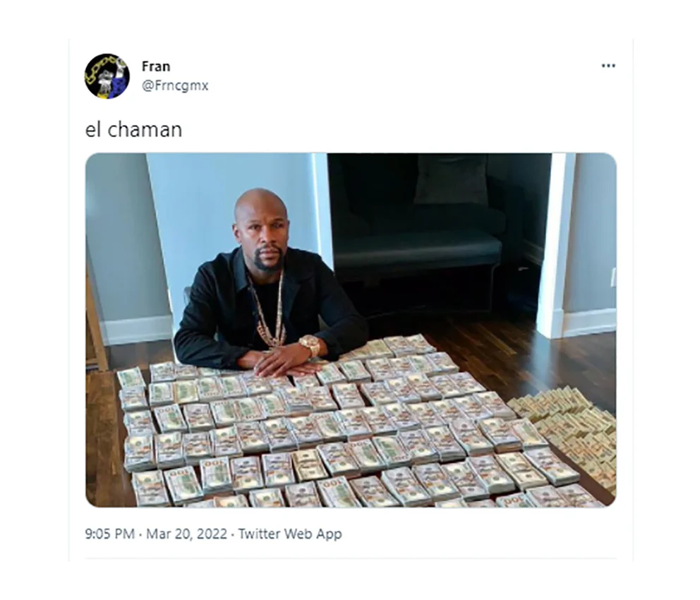Screen dimensions: 700x600
Task: Click Fran's round profile avatar
Action: [x=107, y=76]
